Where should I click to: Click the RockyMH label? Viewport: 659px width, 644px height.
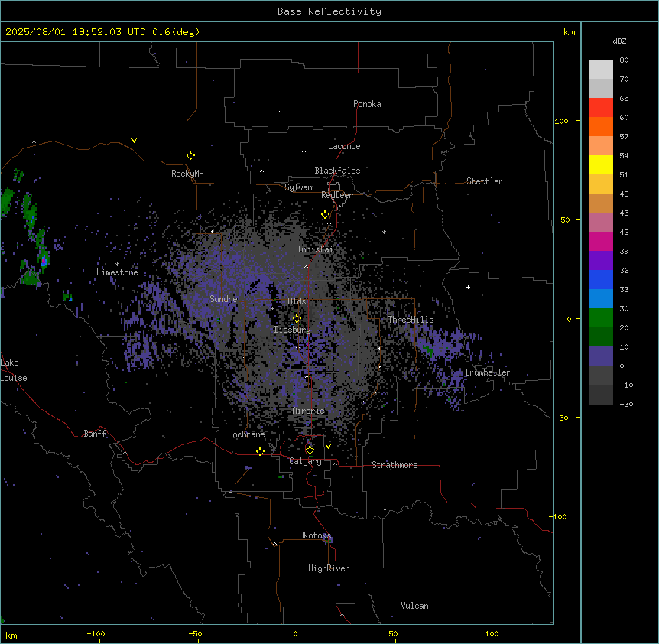187,174
